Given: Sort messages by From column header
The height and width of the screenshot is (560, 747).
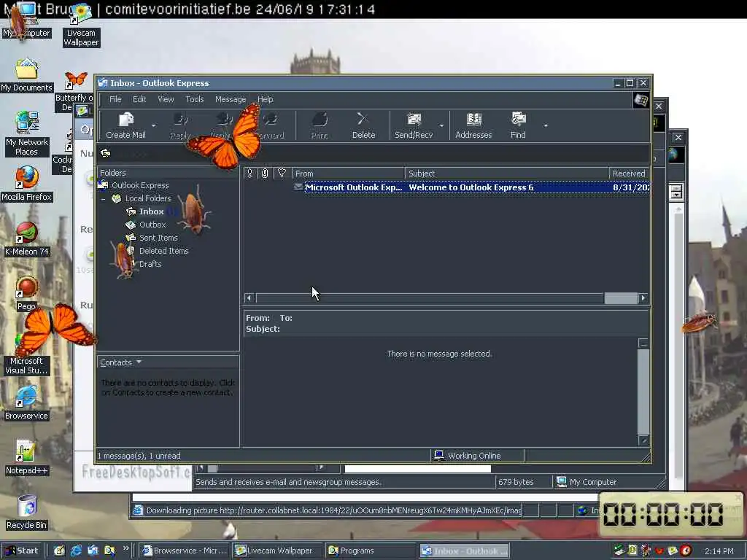Looking at the screenshot, I should (x=348, y=174).
